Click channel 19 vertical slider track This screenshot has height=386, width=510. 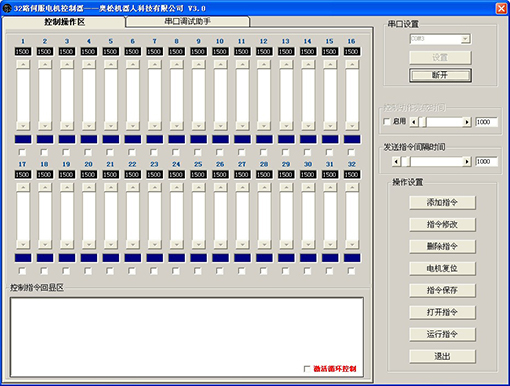click(67, 216)
